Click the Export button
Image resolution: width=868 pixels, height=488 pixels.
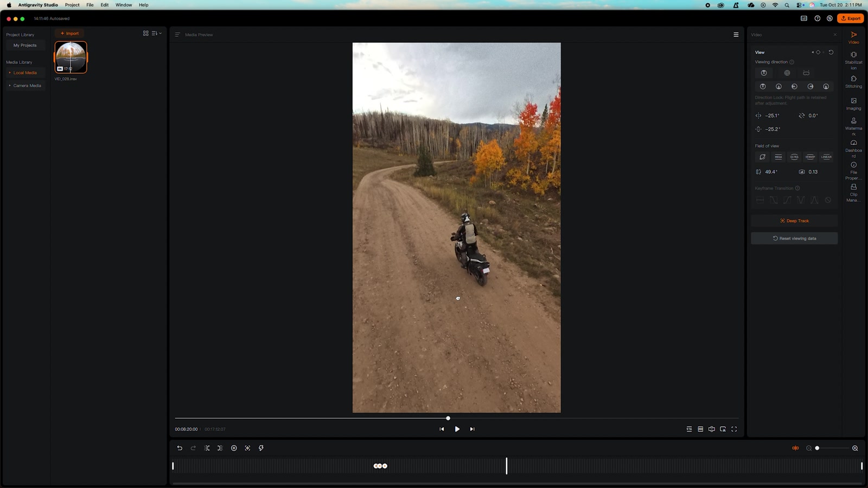pyautogui.click(x=851, y=18)
